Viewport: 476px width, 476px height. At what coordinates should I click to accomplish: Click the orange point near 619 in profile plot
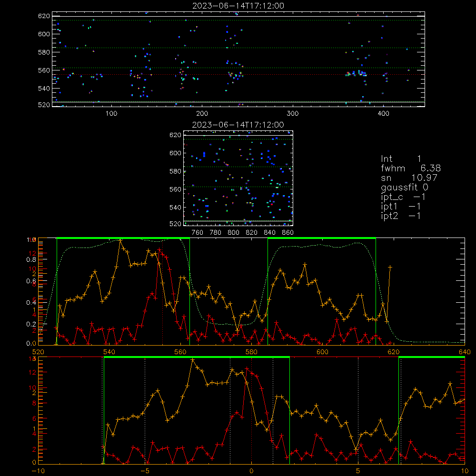click(390, 267)
